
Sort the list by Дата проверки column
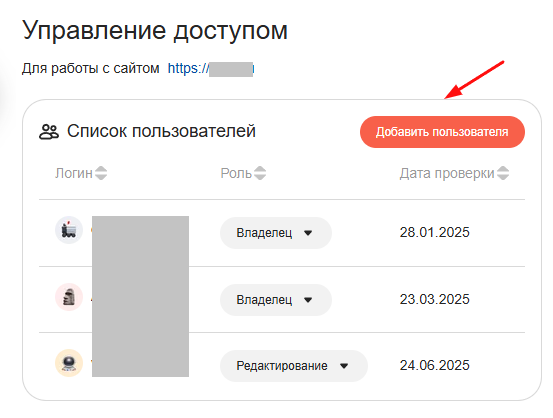[503, 173]
